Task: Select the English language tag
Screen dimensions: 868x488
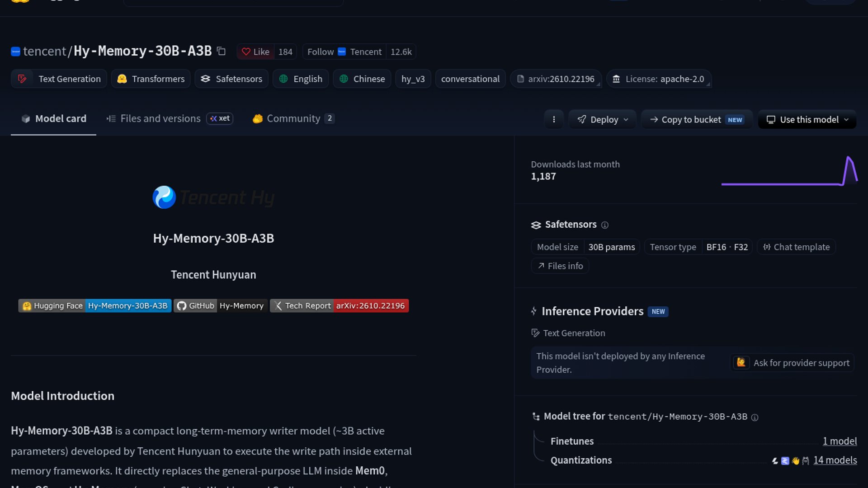Action: (300, 79)
